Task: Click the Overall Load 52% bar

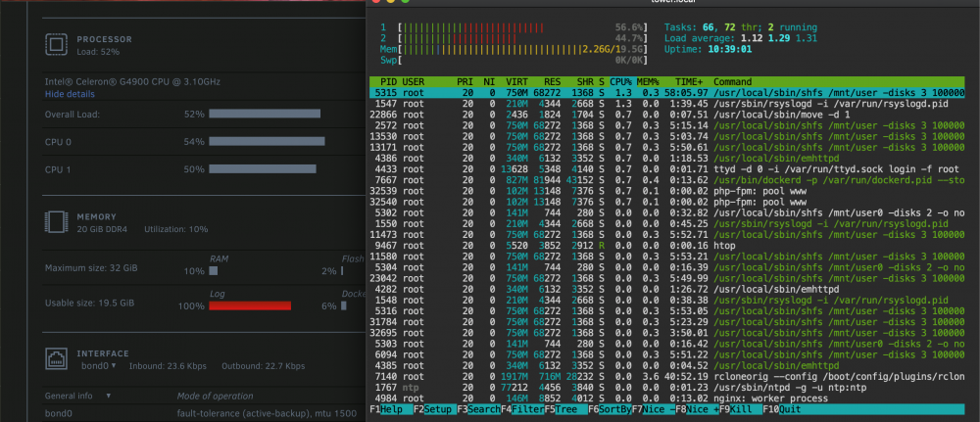Action: pos(265,114)
